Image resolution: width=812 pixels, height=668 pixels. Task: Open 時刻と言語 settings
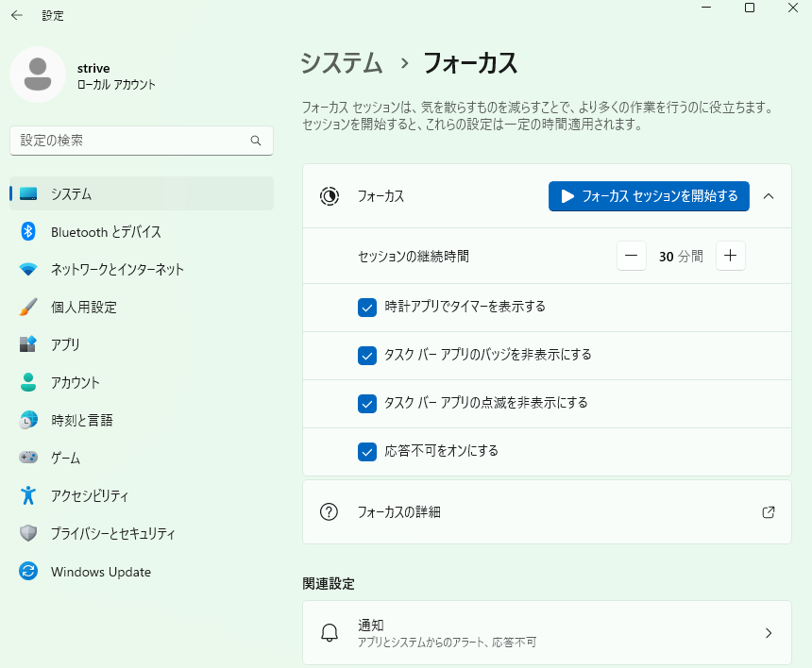(x=142, y=420)
